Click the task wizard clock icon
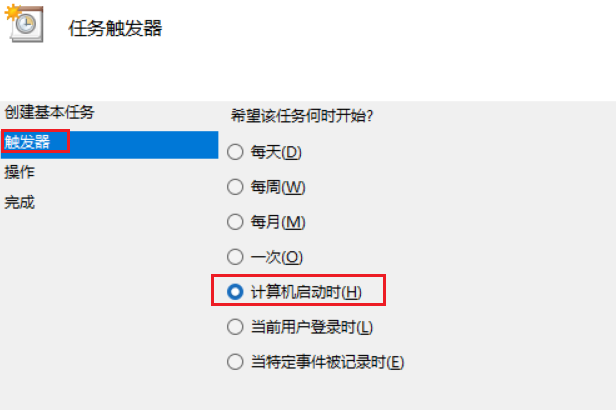 [x=24, y=26]
